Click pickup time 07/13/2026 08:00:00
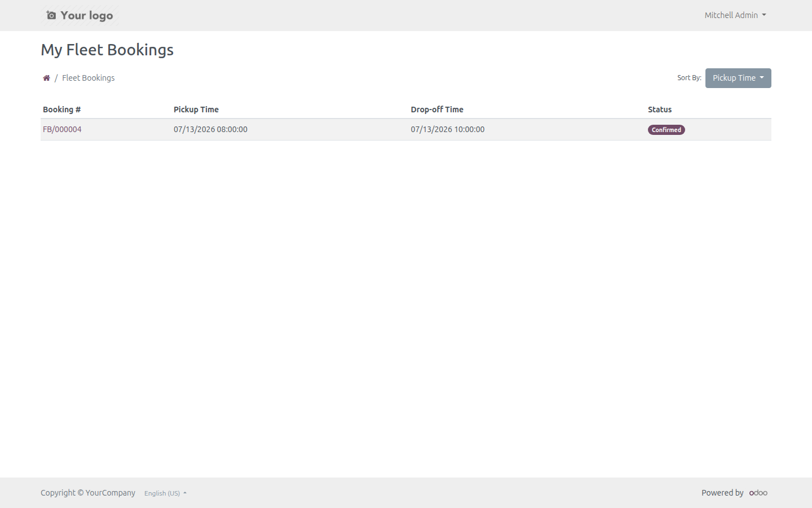The width and height of the screenshot is (812, 508). click(x=210, y=129)
